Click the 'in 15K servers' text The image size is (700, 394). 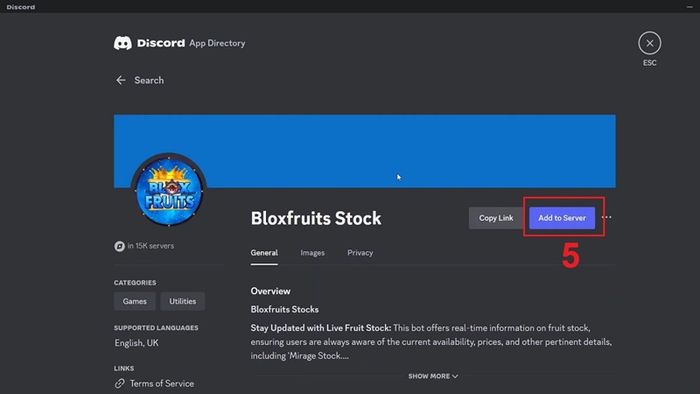150,246
